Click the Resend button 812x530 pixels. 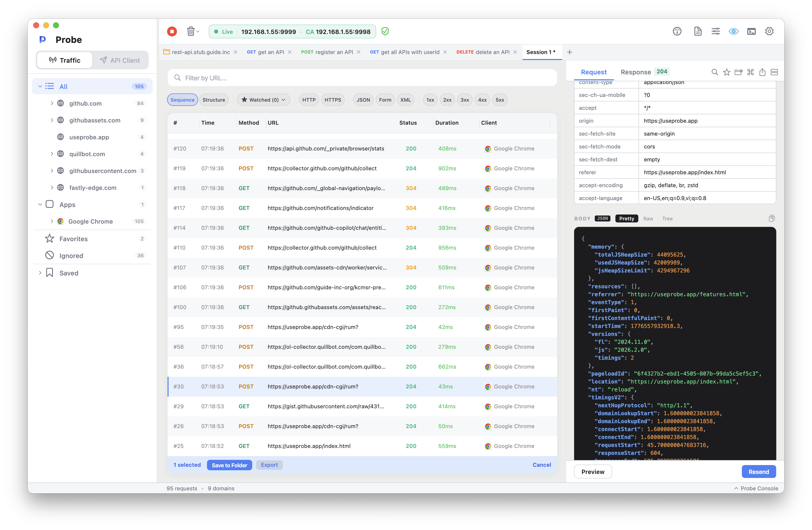pyautogui.click(x=758, y=472)
